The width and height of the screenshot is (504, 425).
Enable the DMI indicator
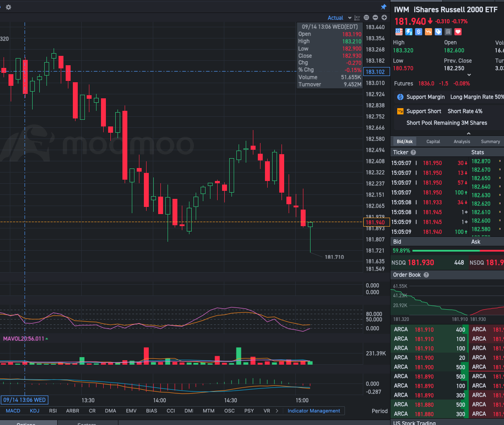pyautogui.click(x=189, y=411)
